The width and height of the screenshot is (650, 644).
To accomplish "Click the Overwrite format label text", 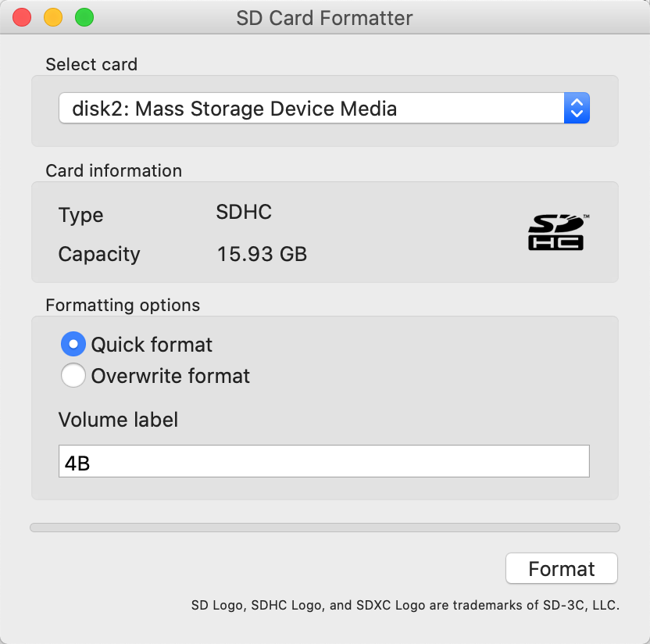I will (x=170, y=376).
